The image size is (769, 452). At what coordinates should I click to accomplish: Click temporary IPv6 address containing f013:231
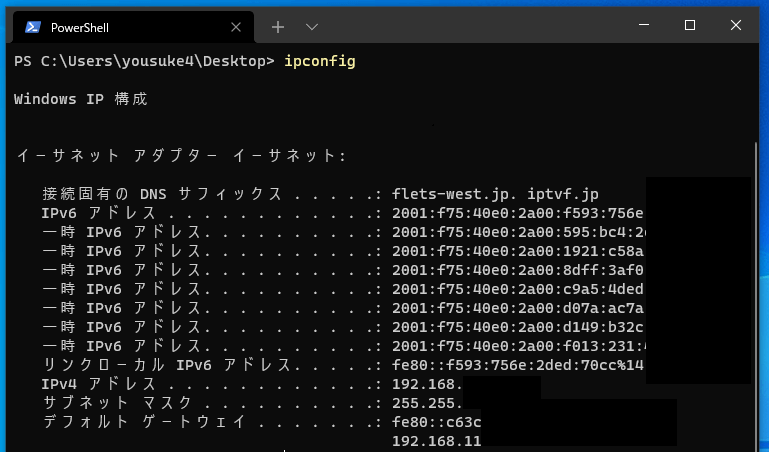point(519,347)
